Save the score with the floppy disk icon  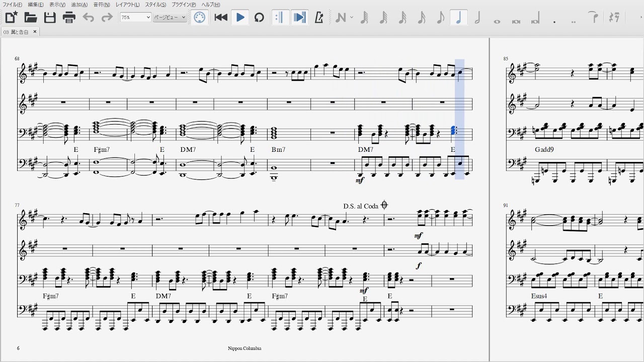coord(50,18)
